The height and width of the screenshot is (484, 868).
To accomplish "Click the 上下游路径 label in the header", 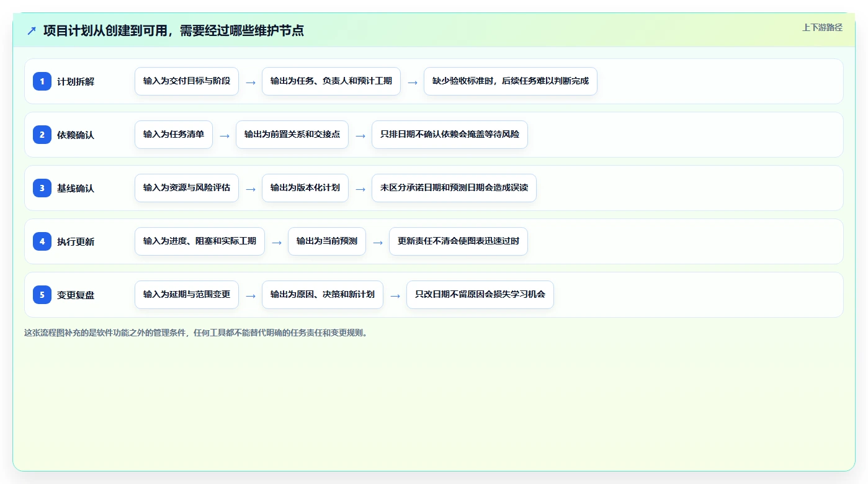I will pos(822,27).
